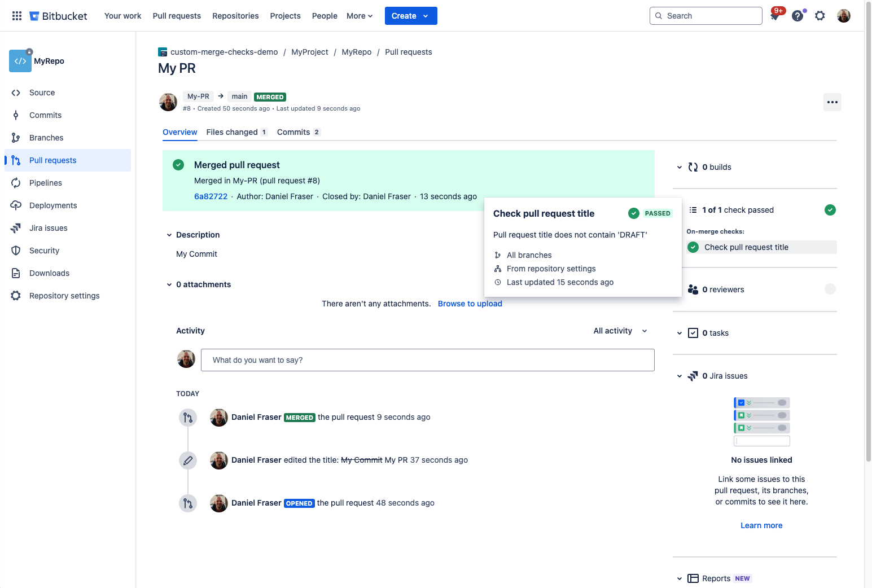Click the comment box 'What do you want to say?'
872x588 pixels.
pyautogui.click(x=427, y=360)
